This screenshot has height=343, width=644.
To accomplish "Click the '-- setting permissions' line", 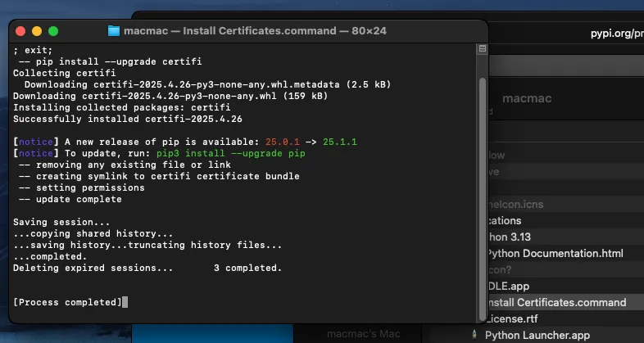I will (x=82, y=188).
